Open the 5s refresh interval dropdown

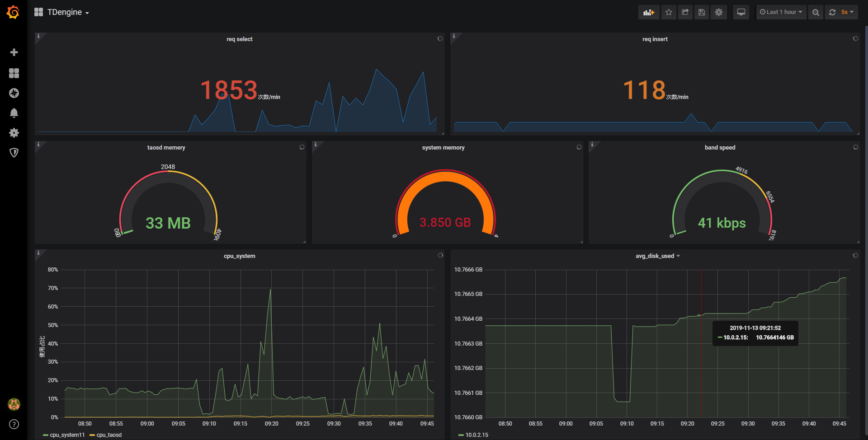click(x=847, y=12)
